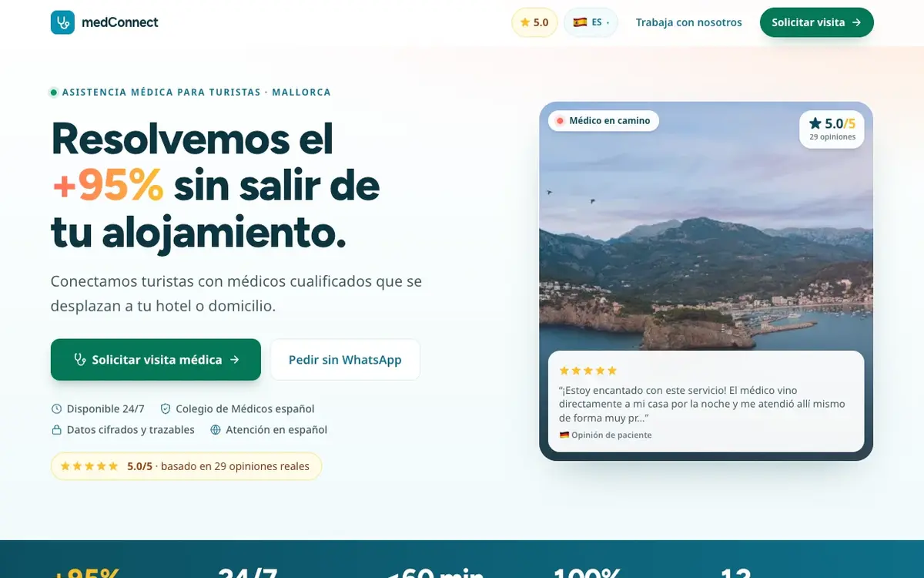Click the Solicitar visita médica button
The height and width of the screenshot is (578, 924).
click(156, 360)
